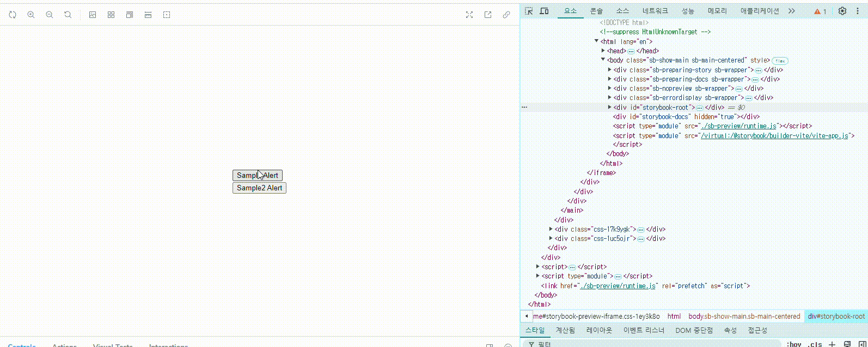868x347 pixels.
Task: Expand the ellipsis inside head element
Action: [631, 51]
